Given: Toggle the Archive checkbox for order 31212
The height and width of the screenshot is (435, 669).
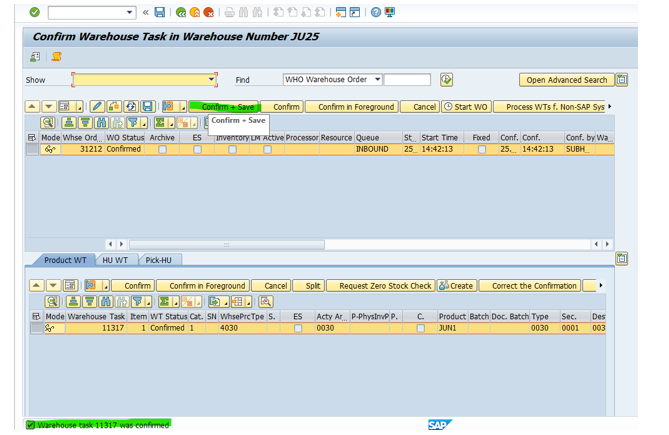Looking at the screenshot, I should pyautogui.click(x=162, y=149).
